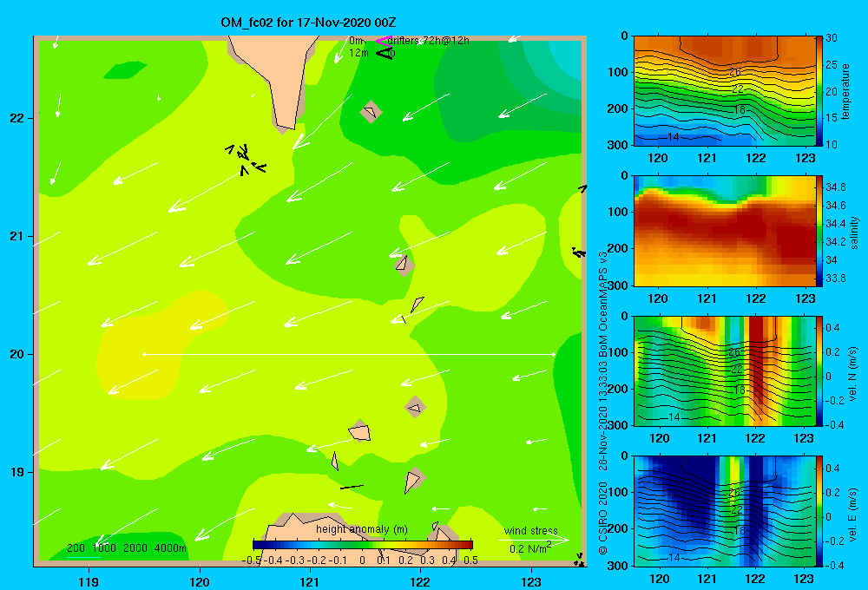868x590 pixels.
Task: Click the 30 tick on temperature colorbar
Action: point(832,38)
